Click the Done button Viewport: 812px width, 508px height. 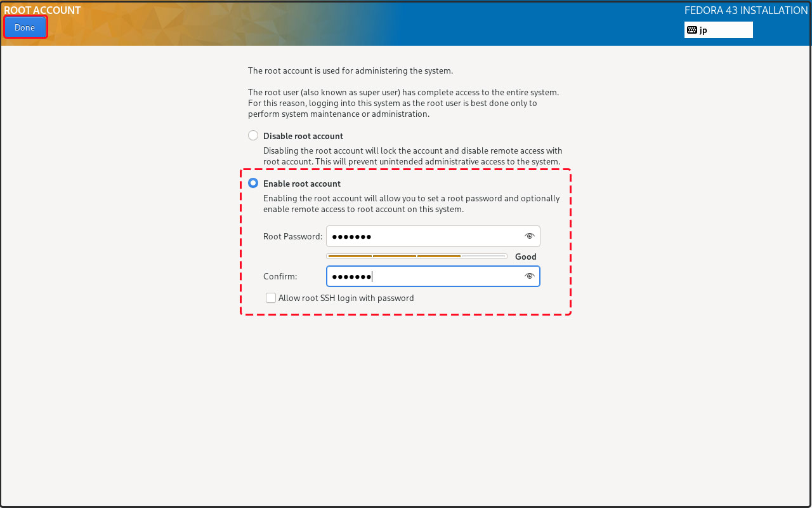point(25,27)
